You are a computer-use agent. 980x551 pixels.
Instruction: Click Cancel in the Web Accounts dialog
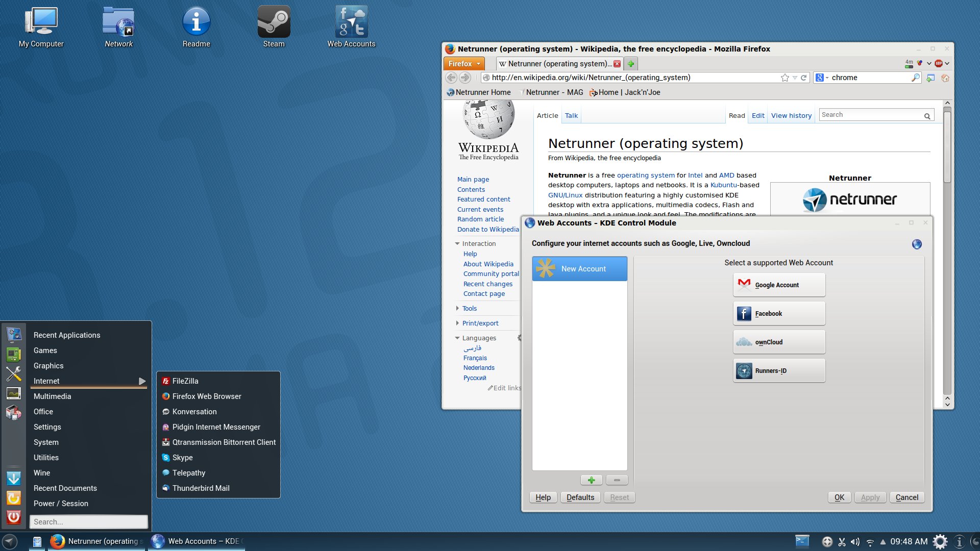[x=906, y=497]
